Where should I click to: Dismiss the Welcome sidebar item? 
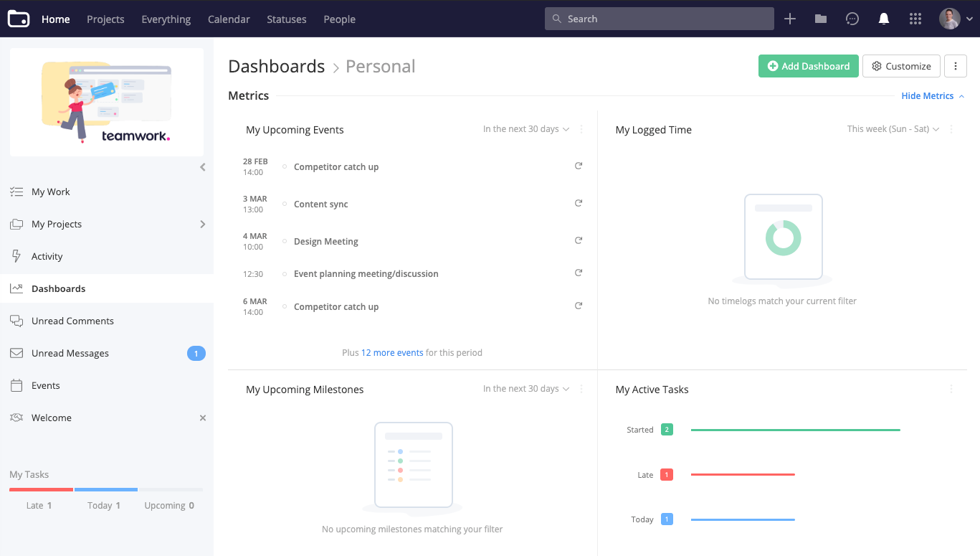[203, 418]
